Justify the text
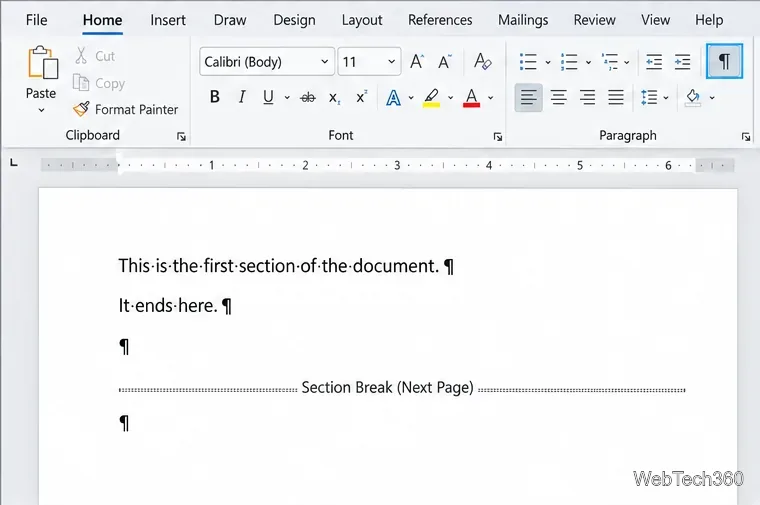The width and height of the screenshot is (760, 505). click(x=616, y=97)
